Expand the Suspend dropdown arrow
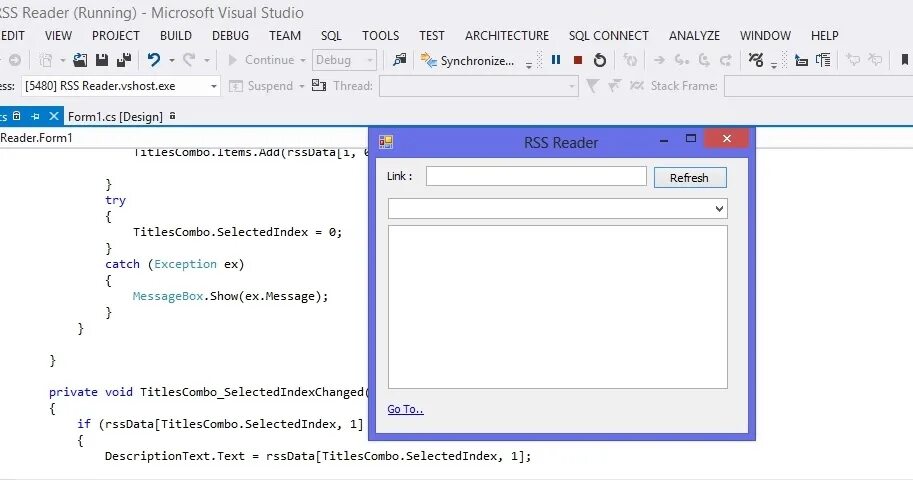Screen dimensions: 913x480 (302, 86)
